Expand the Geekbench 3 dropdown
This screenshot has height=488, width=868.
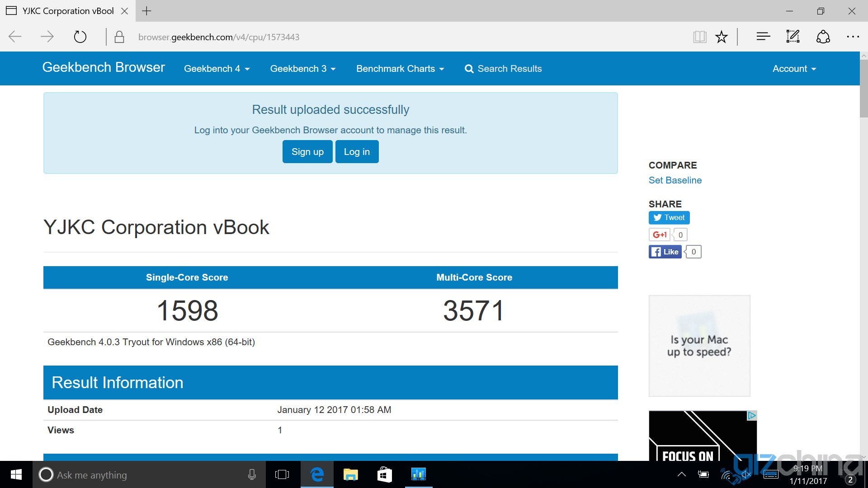click(x=303, y=69)
